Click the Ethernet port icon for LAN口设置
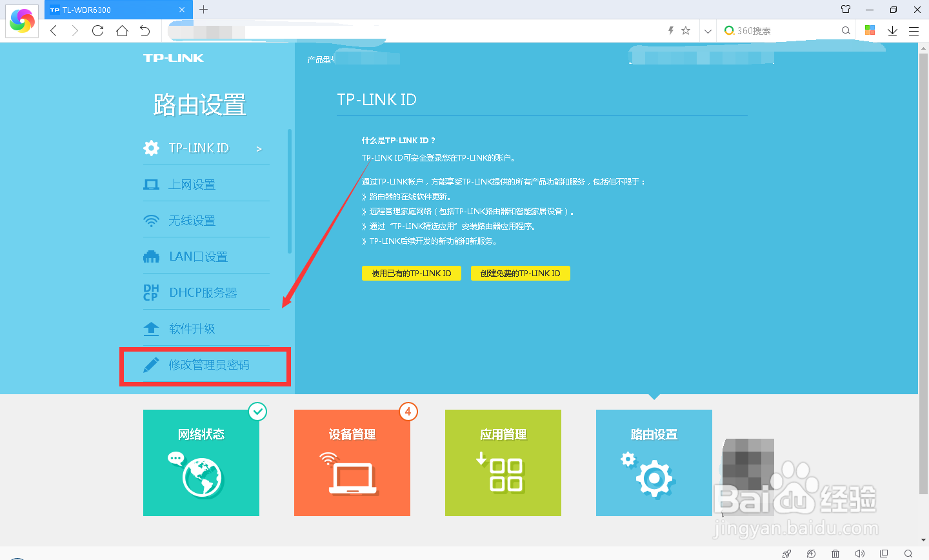This screenshot has height=560, width=929. coord(151,257)
